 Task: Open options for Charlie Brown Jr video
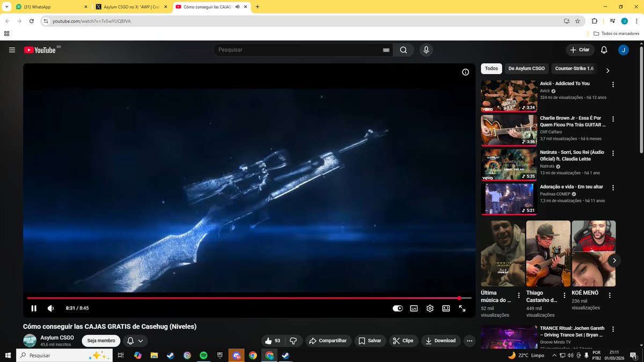click(x=613, y=119)
